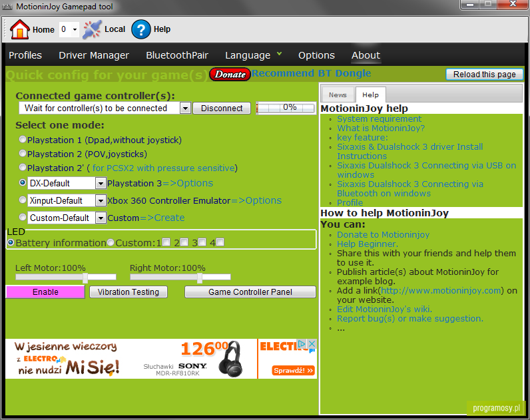
Task: Expand the DX-Default dropdown
Action: tap(101, 184)
